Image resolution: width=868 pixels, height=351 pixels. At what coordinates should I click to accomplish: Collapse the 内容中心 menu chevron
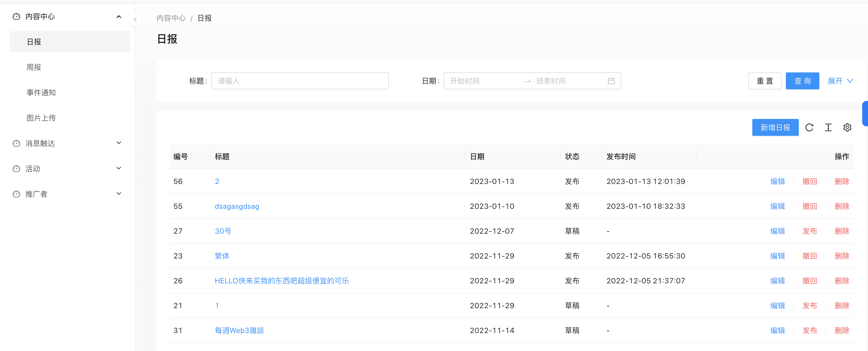pyautogui.click(x=119, y=17)
